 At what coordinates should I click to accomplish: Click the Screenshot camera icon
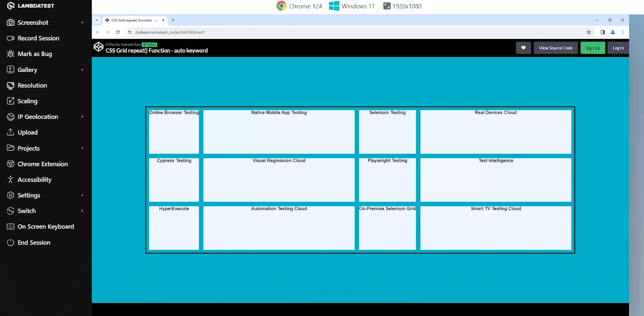[x=10, y=23]
